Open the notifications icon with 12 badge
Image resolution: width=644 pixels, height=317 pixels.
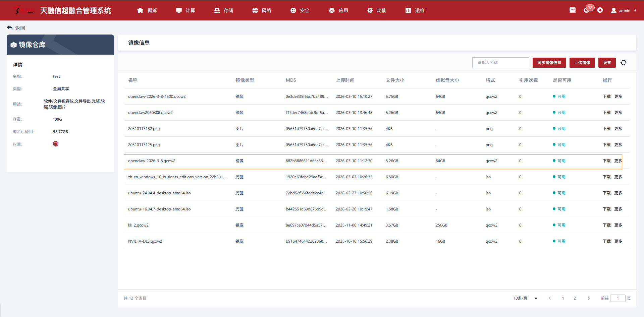(x=587, y=10)
